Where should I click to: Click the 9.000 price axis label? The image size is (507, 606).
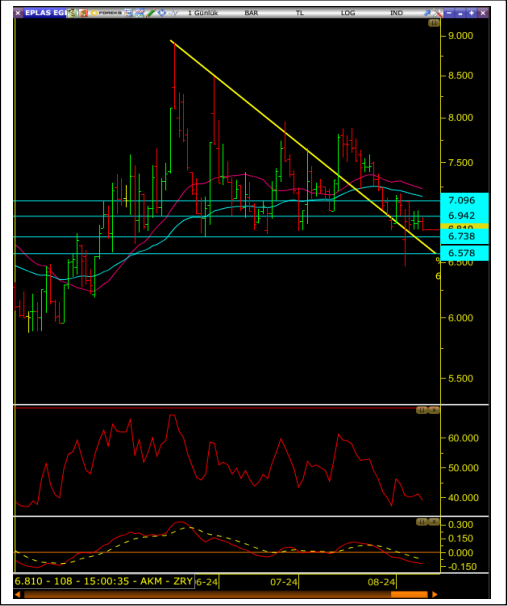point(460,36)
